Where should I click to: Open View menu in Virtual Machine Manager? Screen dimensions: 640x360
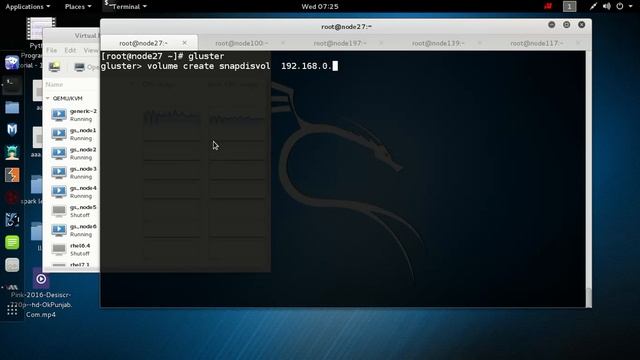(91, 50)
